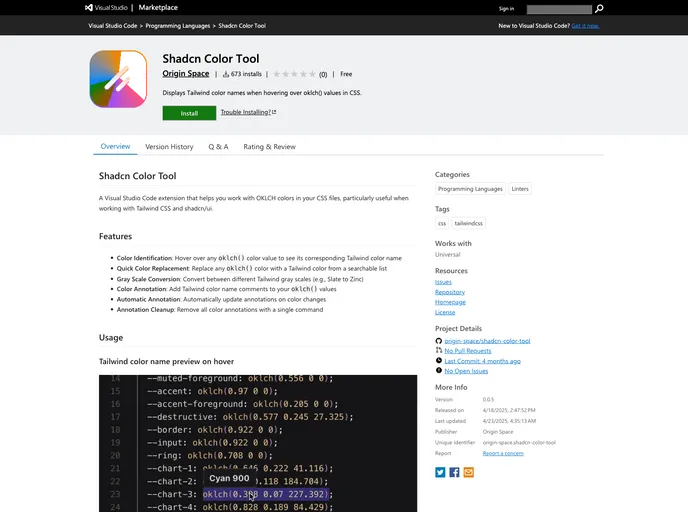The height and width of the screenshot is (512, 688).
Task: Click Sign in
Action: click(506, 9)
